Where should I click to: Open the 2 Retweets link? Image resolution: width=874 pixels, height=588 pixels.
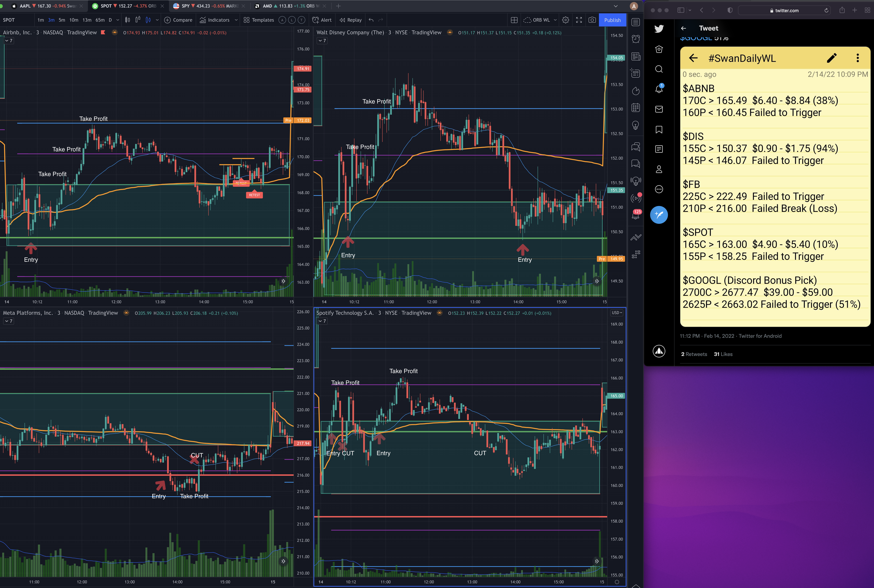[694, 354]
